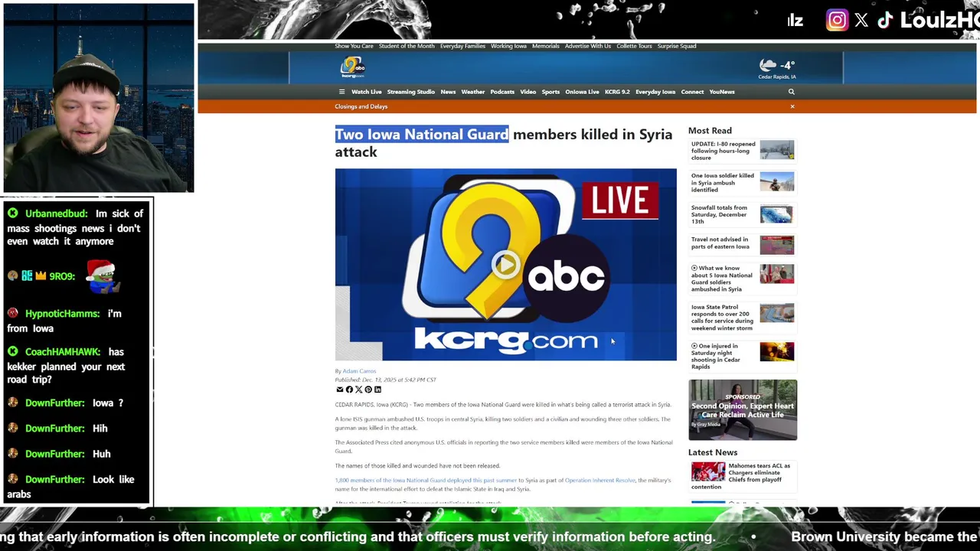Share article on Pinterest icon
Viewport: 980px width, 551px height.
368,390
